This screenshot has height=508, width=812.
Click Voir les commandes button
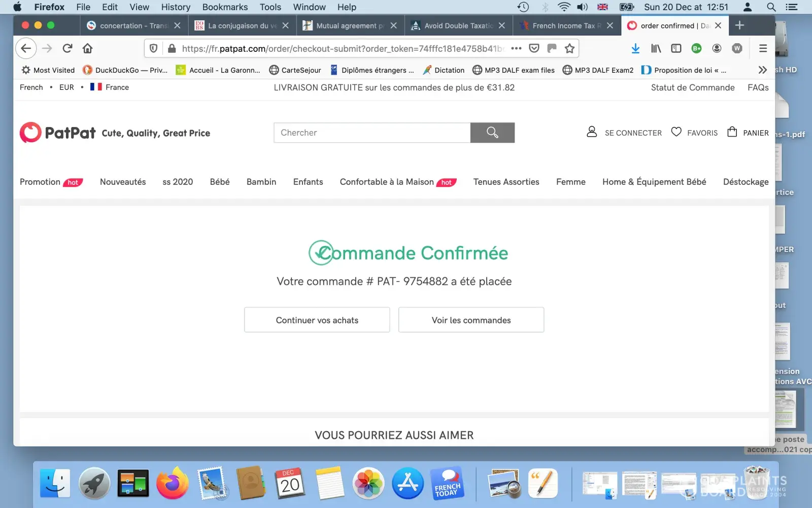(471, 320)
